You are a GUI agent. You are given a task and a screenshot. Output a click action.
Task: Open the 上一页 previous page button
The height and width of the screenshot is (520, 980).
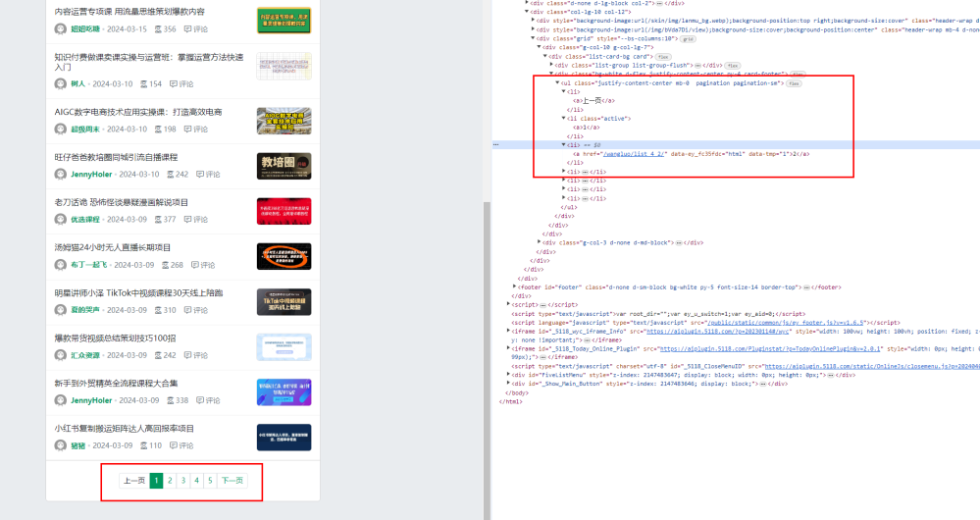click(x=134, y=481)
